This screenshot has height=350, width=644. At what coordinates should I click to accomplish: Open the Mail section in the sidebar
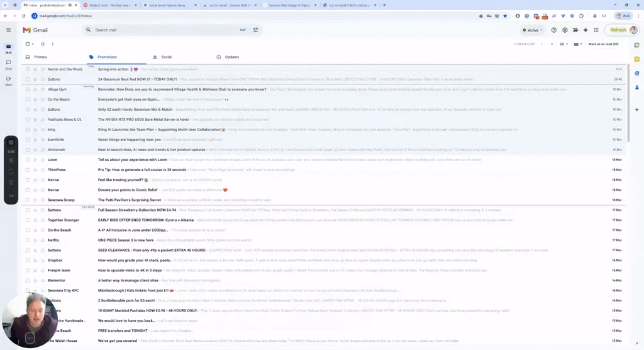click(8, 48)
